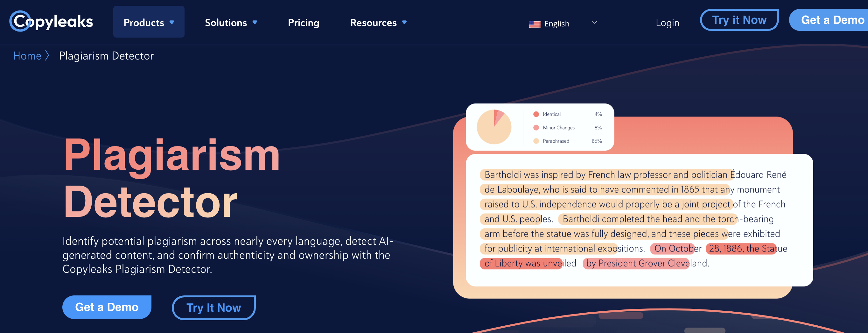Click the Minor Changes legend dot
The height and width of the screenshot is (333, 868).
pos(536,128)
